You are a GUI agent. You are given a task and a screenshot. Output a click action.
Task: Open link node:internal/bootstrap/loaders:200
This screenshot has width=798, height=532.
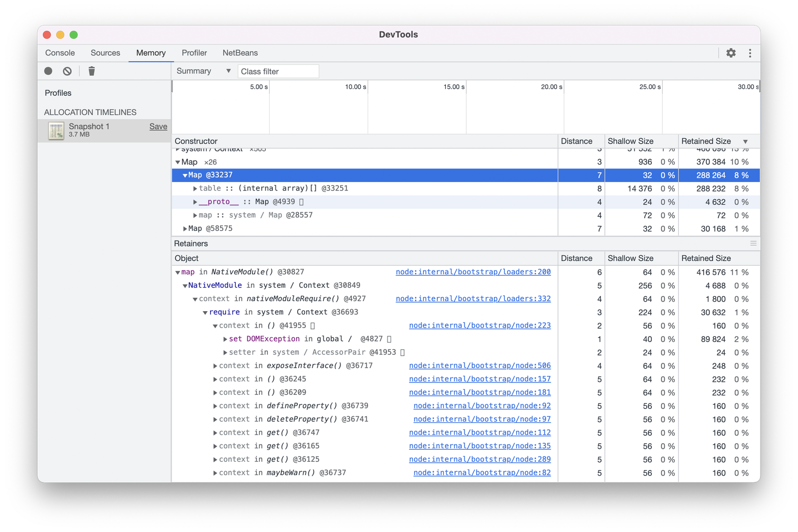[473, 272]
